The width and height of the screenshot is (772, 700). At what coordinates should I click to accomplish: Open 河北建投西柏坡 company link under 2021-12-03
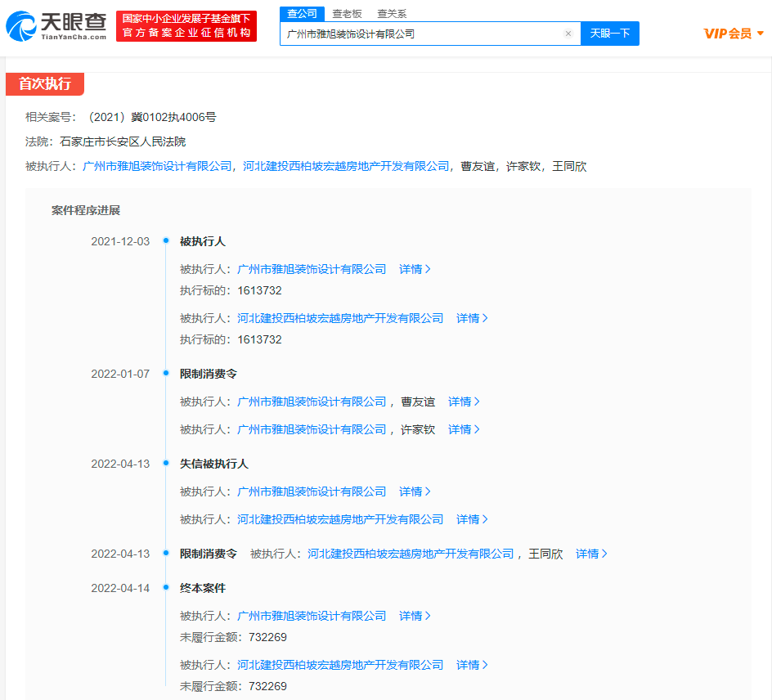point(340,318)
